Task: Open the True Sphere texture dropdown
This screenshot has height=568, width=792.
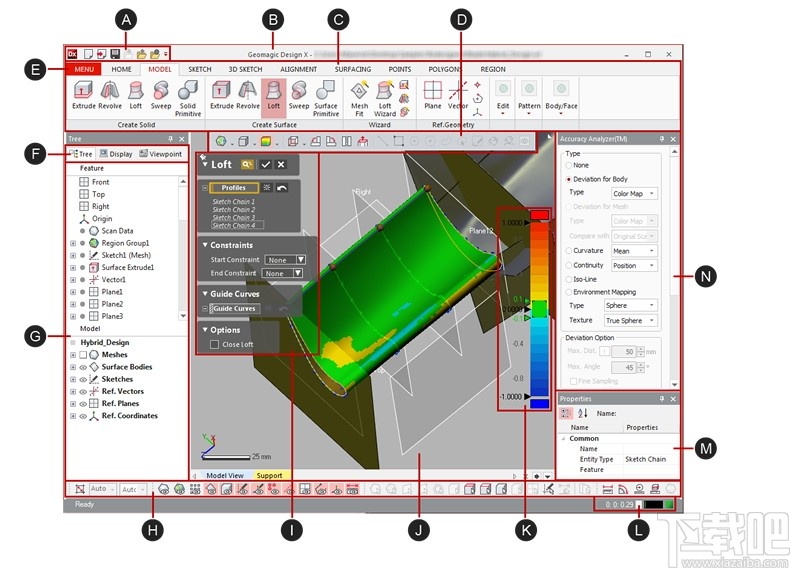Action: point(630,321)
